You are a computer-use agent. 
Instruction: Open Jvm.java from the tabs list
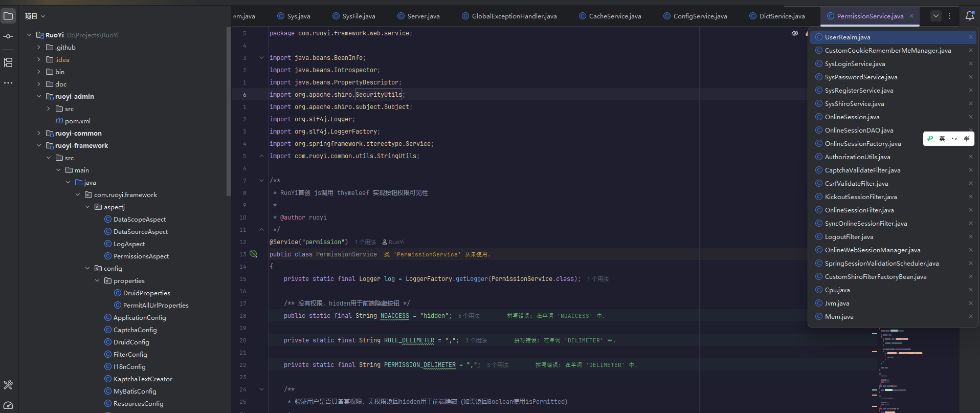[894, 303]
